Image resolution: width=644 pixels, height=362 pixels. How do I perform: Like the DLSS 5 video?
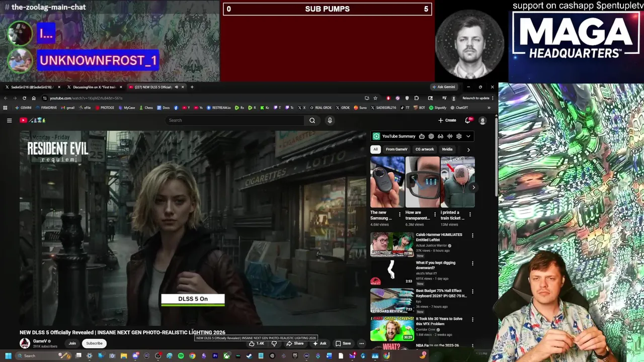point(256,343)
